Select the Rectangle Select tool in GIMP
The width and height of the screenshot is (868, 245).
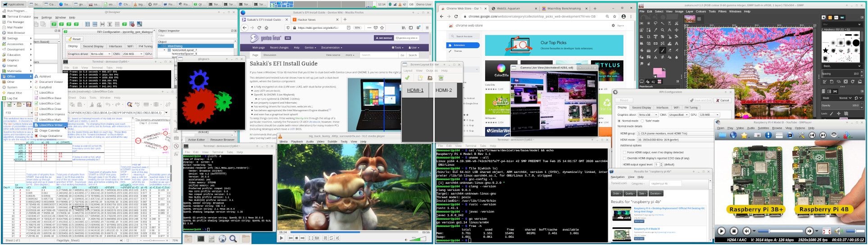[641, 23]
